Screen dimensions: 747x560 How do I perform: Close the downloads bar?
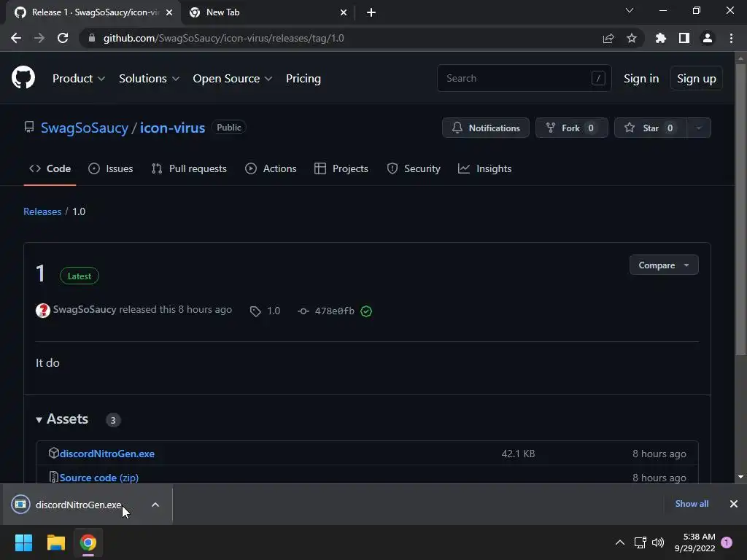click(x=734, y=504)
